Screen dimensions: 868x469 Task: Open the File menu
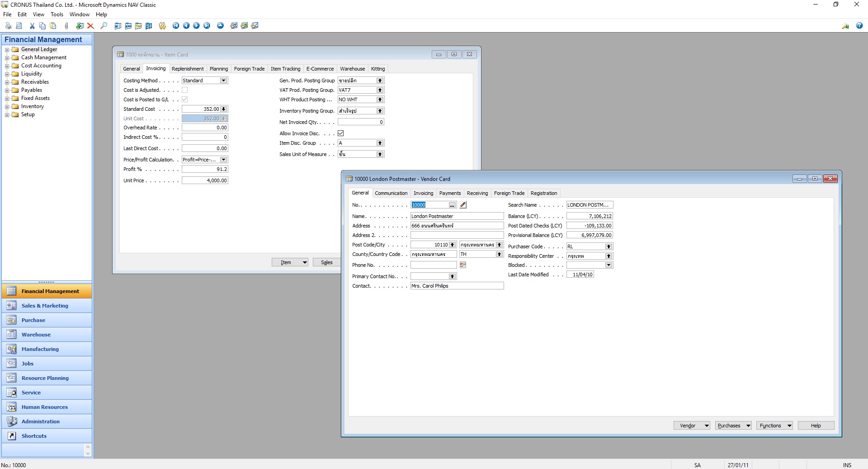[x=7, y=14]
